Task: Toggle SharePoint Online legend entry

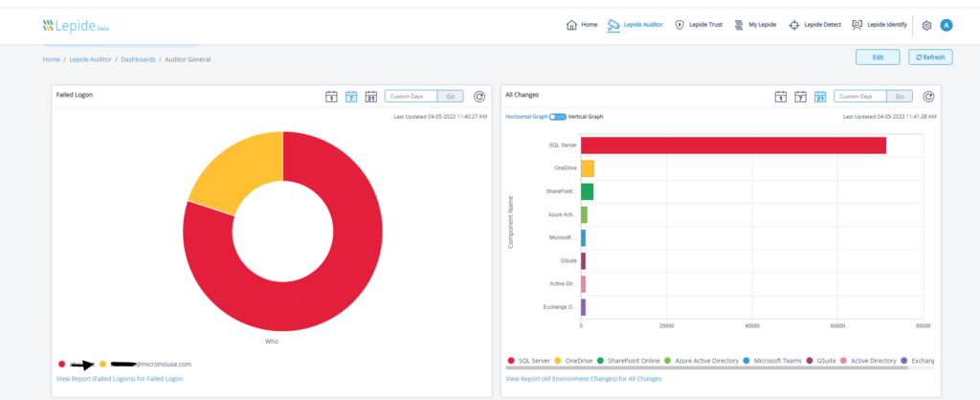Action: coord(629,361)
